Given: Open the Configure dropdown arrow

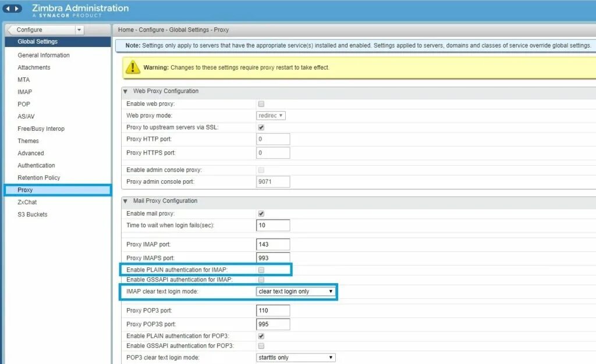Looking at the screenshot, I should coord(79,30).
